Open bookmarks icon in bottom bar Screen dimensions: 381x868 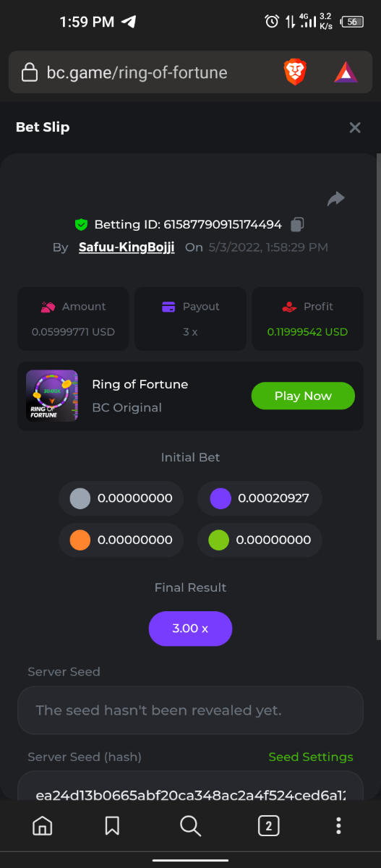tap(112, 825)
